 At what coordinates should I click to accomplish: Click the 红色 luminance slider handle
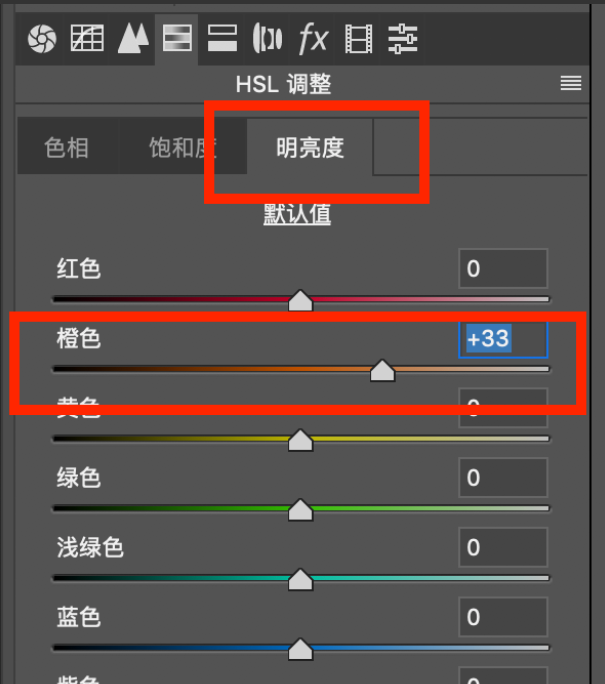(301, 300)
